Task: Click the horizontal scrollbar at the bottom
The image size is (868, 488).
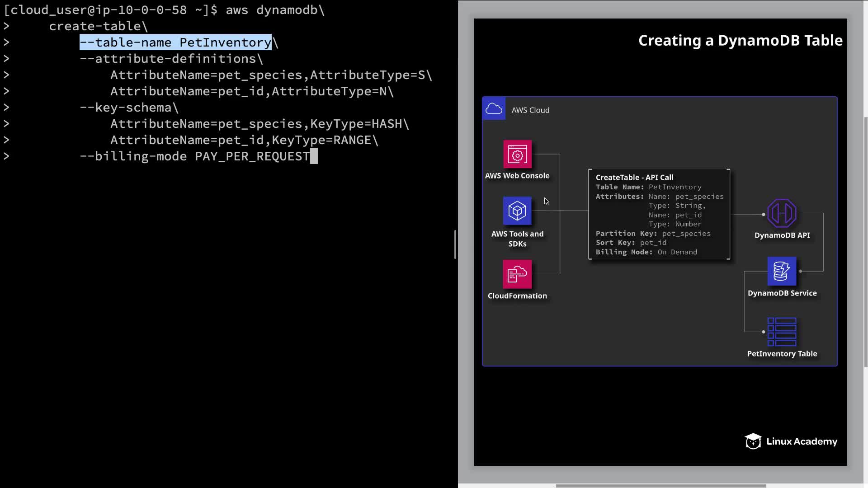Action: (x=660, y=486)
